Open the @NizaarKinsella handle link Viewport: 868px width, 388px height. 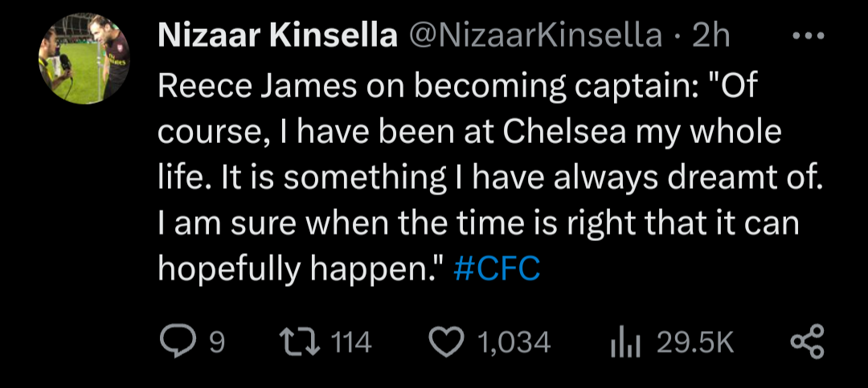pyautogui.click(x=537, y=36)
